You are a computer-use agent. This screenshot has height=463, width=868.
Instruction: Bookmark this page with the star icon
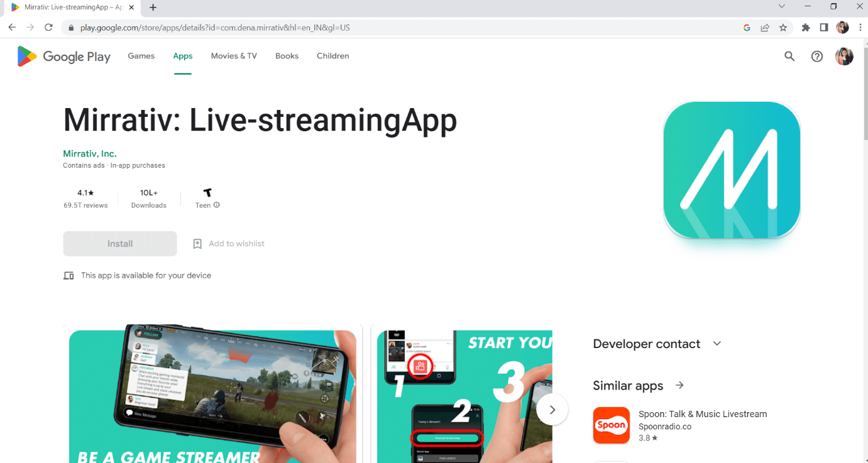tap(783, 28)
